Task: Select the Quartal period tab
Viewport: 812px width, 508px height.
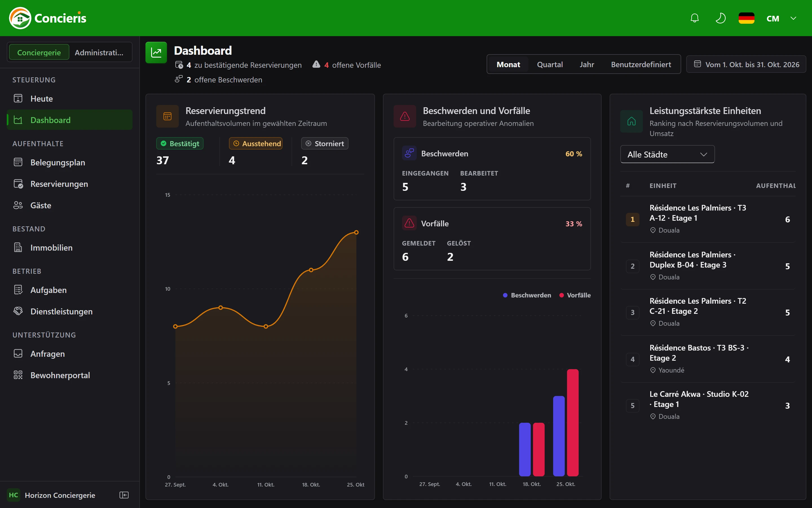Action: [x=550, y=64]
